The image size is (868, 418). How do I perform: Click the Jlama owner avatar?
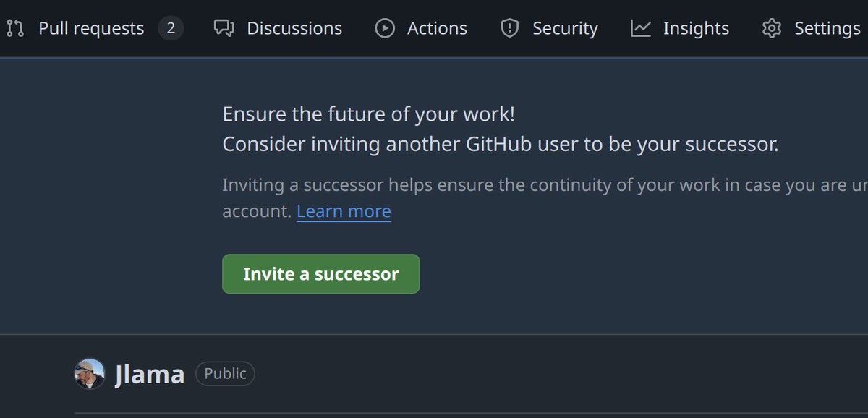[90, 374]
